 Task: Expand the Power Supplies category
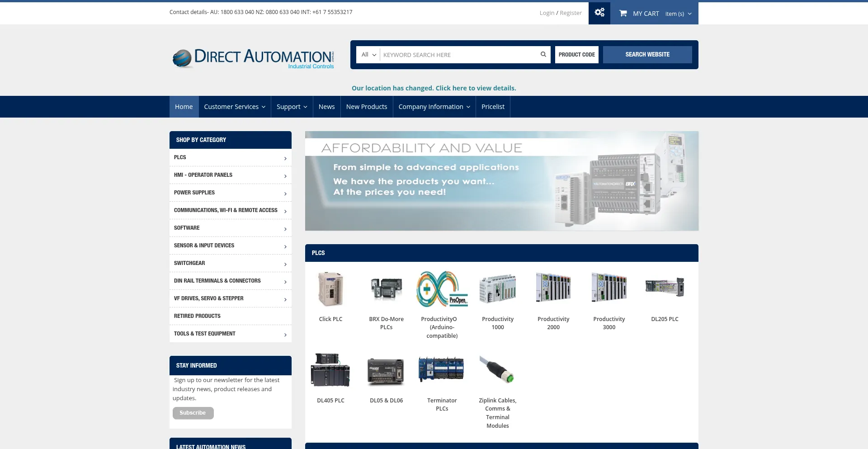pyautogui.click(x=230, y=193)
